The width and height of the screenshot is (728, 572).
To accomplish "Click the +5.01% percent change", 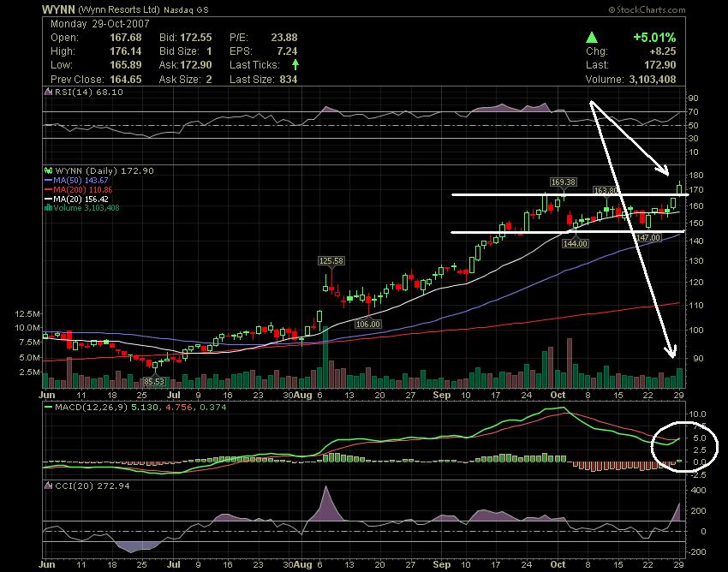I will click(x=654, y=38).
